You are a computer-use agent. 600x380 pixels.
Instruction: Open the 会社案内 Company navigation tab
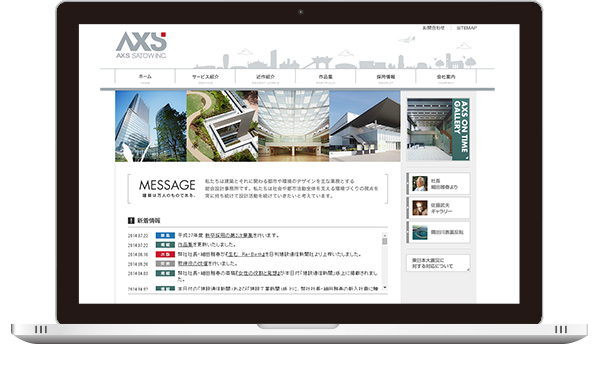click(x=446, y=78)
